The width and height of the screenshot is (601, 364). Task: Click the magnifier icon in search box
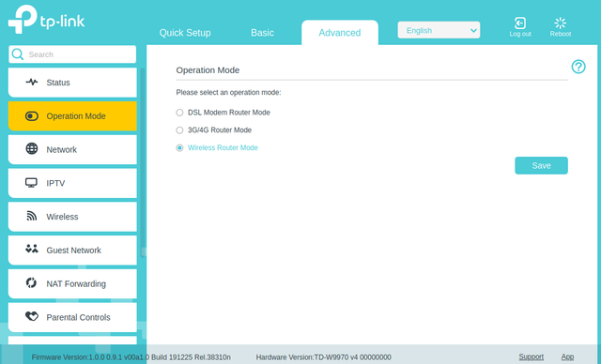pyautogui.click(x=18, y=54)
